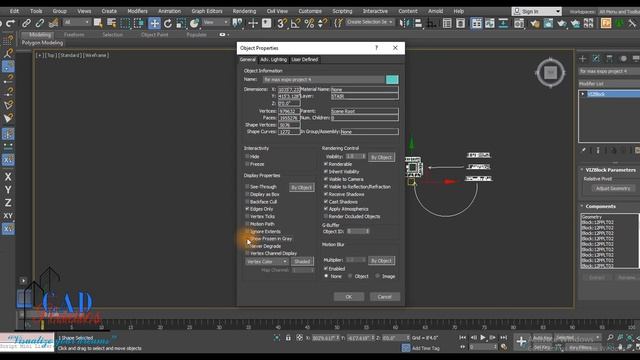This screenshot has width=640, height=360.
Task: Click the ViewCube in the viewport
Action: [x=551, y=73]
